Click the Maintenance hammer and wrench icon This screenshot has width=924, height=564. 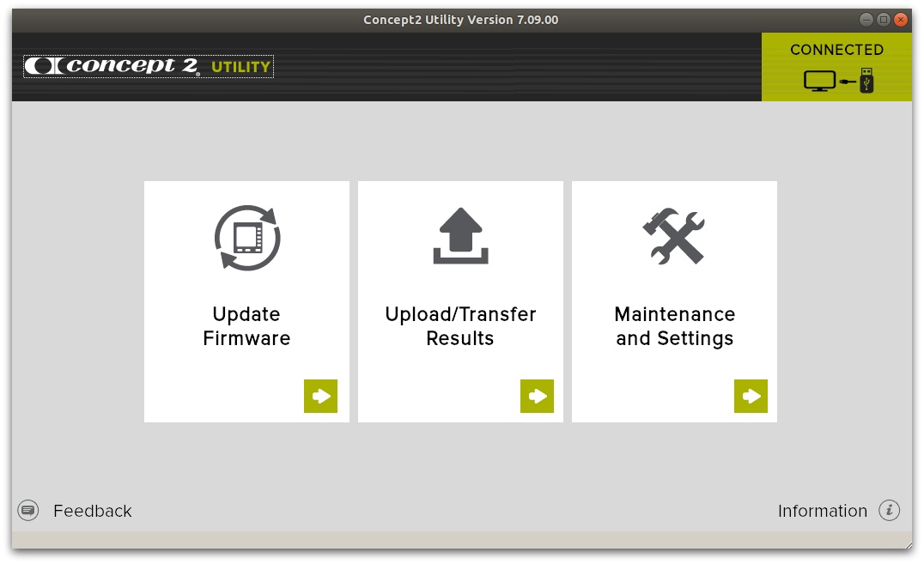click(673, 236)
